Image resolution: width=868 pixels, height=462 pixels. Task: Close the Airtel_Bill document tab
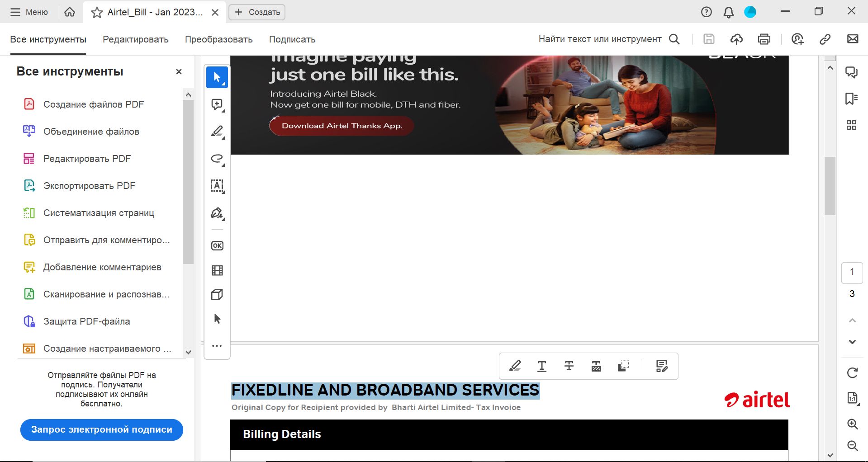[215, 12]
